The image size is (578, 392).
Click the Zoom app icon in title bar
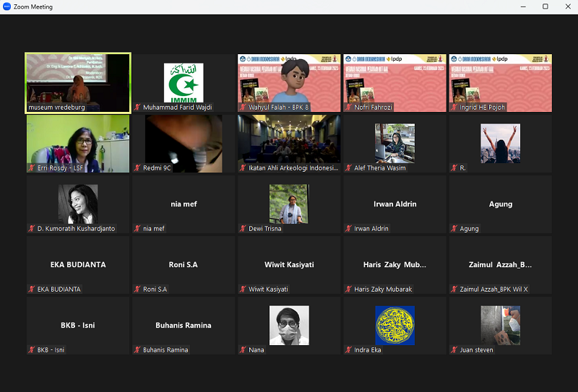7,6
